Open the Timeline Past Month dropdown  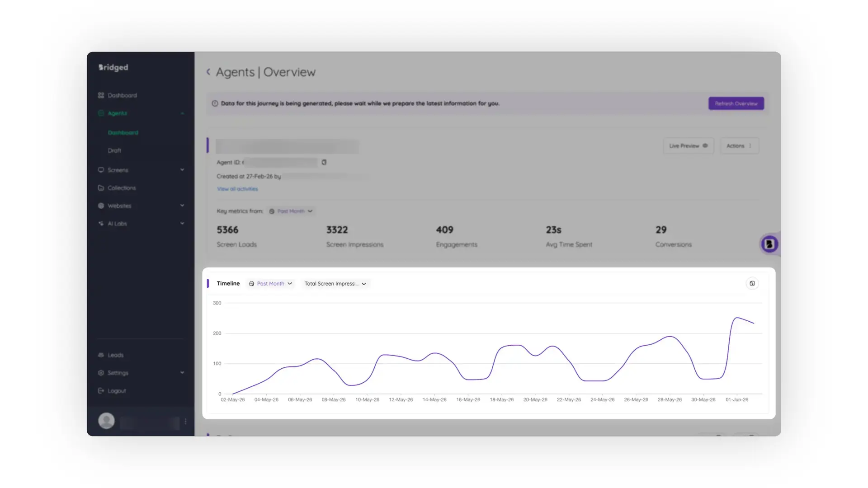(271, 284)
